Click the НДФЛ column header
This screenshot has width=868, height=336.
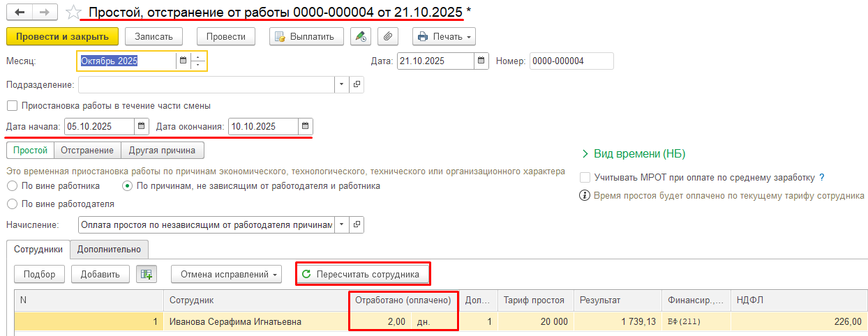coord(799,300)
